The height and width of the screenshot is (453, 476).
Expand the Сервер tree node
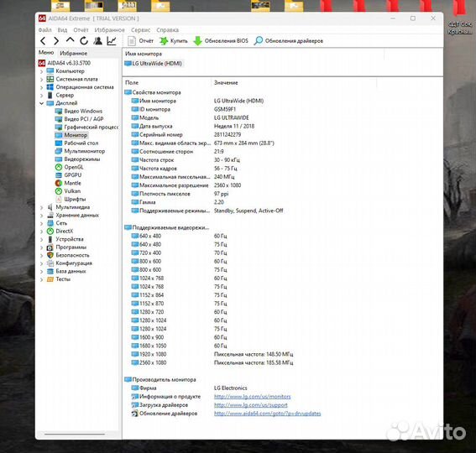[x=42, y=96]
